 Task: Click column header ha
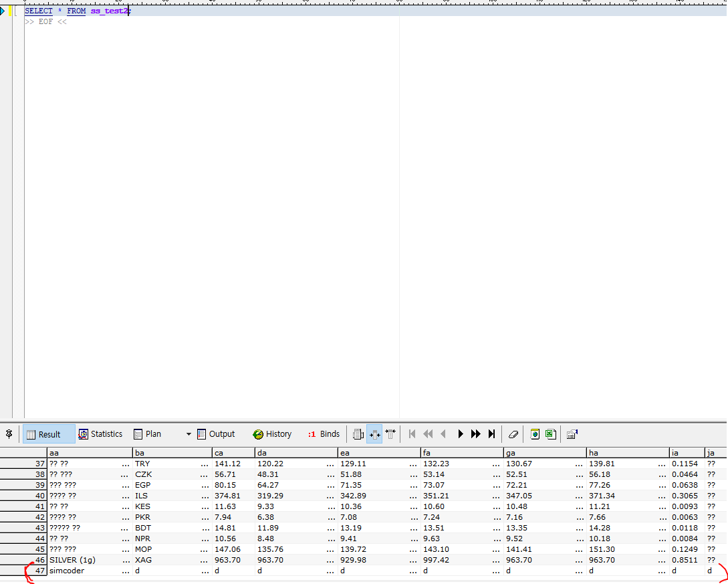coord(628,453)
